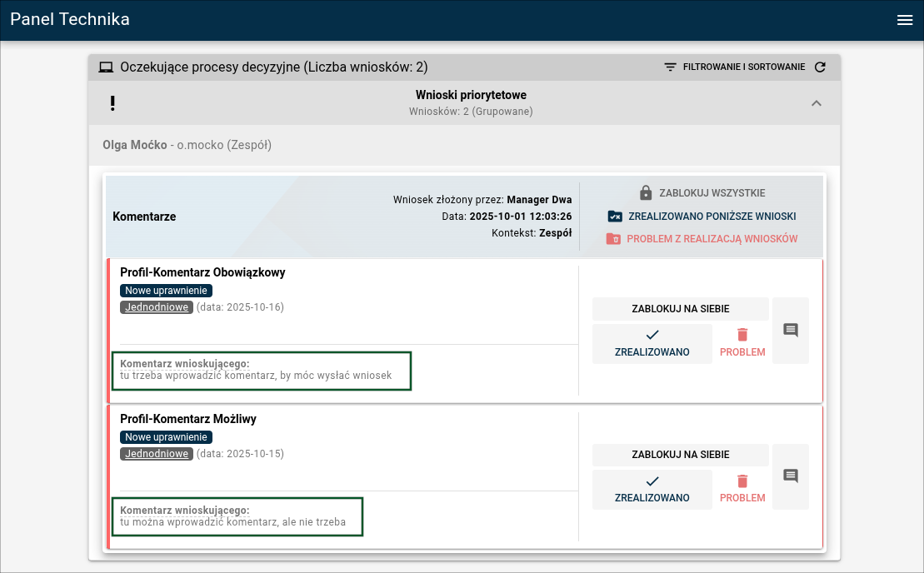Click Jednodniowe tag dated 2025-10-16

tap(157, 307)
